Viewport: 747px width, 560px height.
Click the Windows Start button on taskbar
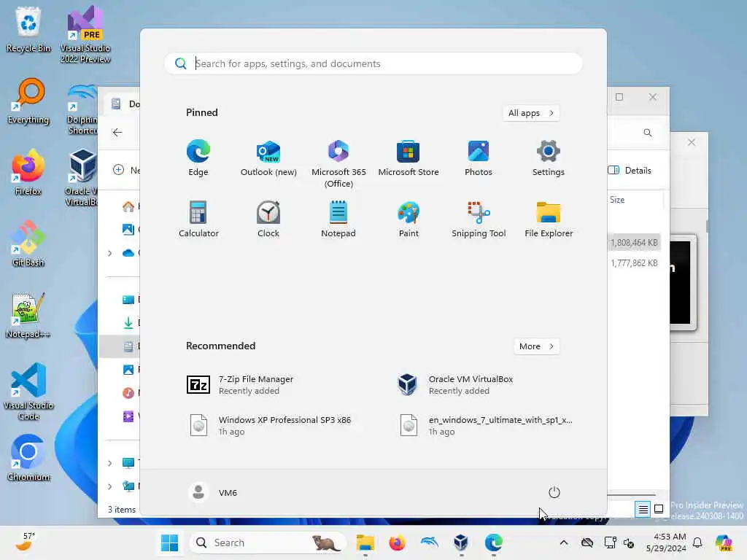(x=169, y=542)
